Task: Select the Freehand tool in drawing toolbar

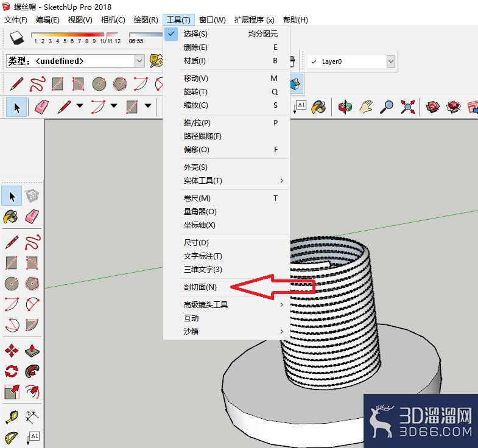Action: (x=38, y=84)
